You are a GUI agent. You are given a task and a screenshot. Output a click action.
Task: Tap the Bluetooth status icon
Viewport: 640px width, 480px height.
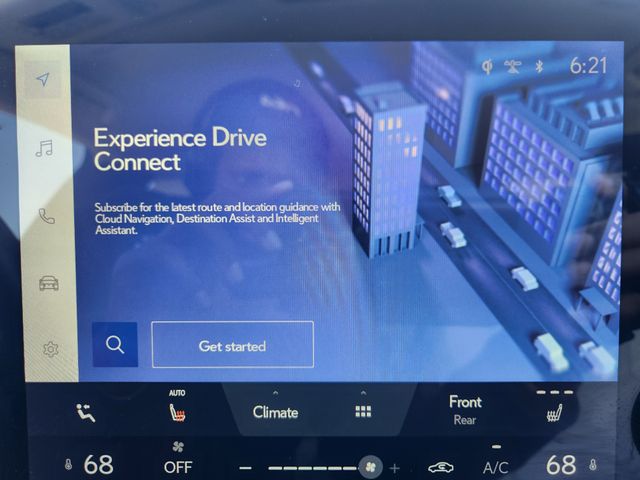tap(538, 67)
